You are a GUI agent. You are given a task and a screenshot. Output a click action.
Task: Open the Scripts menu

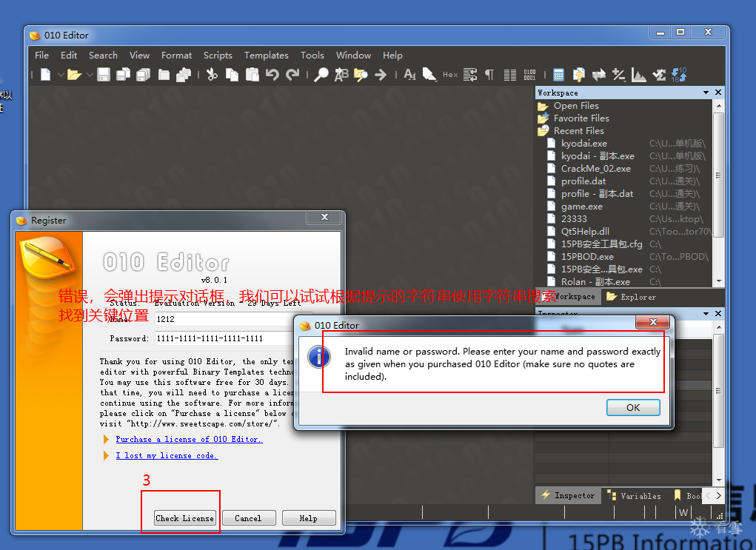[x=218, y=56]
